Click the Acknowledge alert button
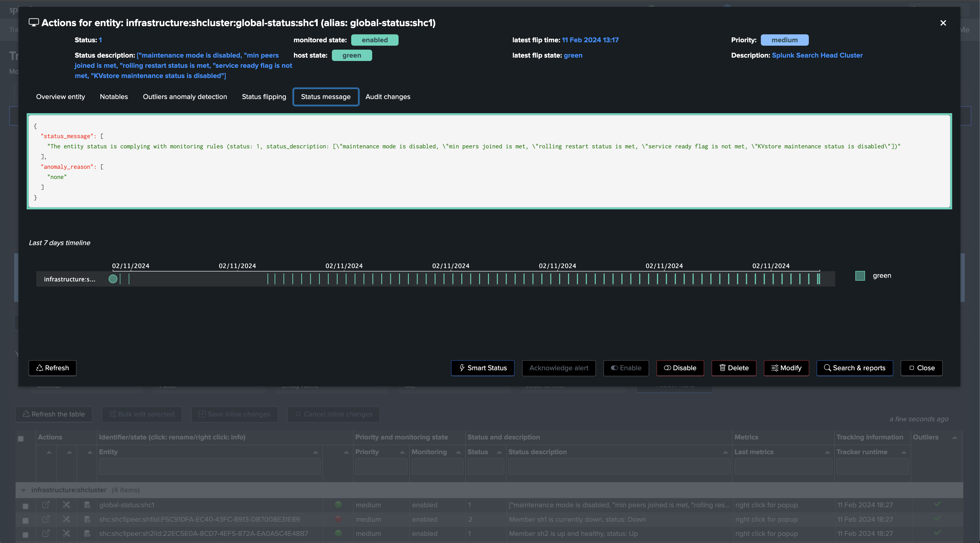 click(x=558, y=368)
